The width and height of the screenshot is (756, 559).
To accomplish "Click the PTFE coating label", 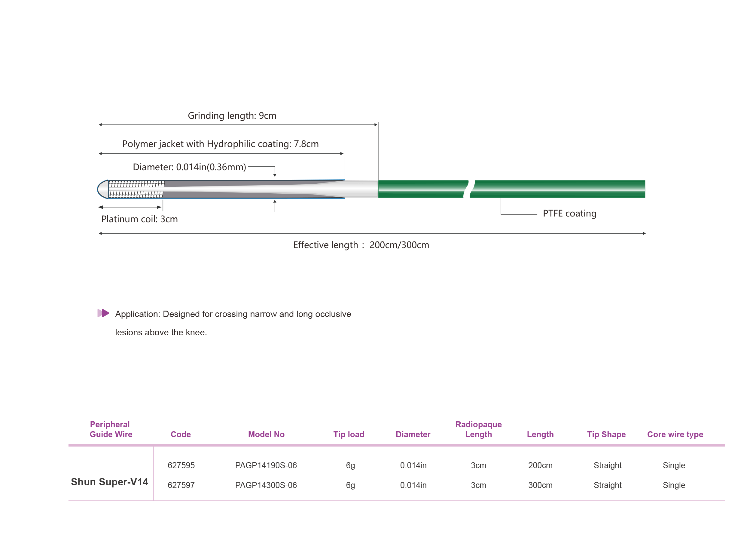I will tap(569, 213).
